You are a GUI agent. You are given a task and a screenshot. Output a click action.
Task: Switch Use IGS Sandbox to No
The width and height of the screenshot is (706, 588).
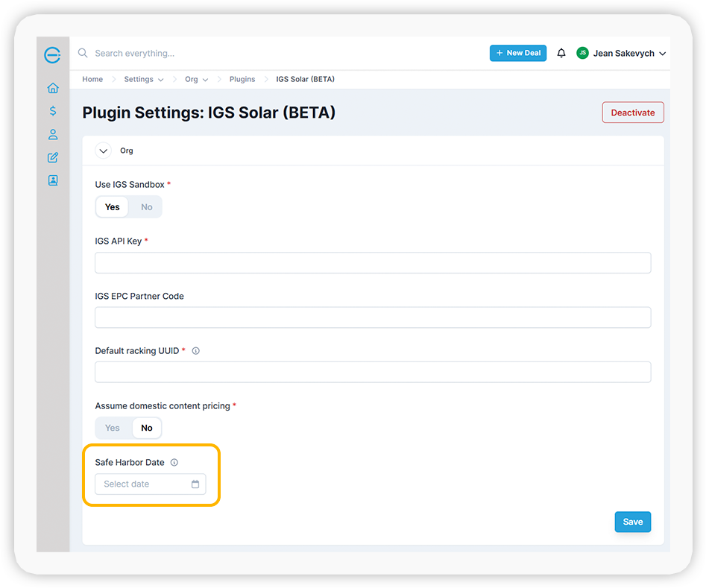coord(146,206)
